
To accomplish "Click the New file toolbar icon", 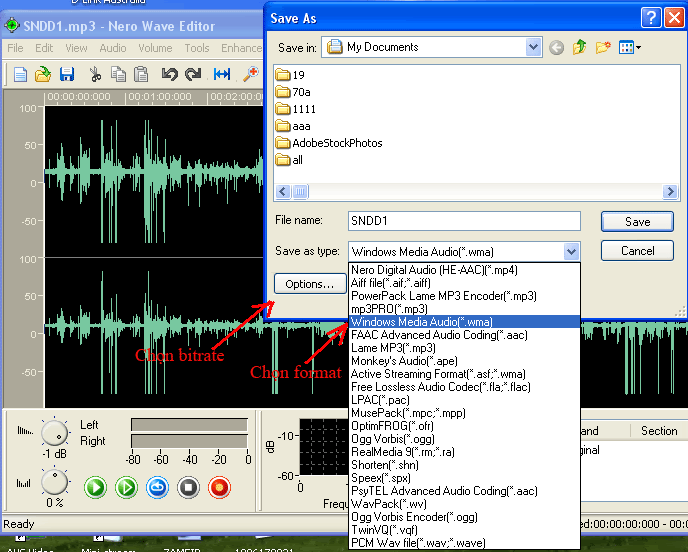I will point(20,74).
